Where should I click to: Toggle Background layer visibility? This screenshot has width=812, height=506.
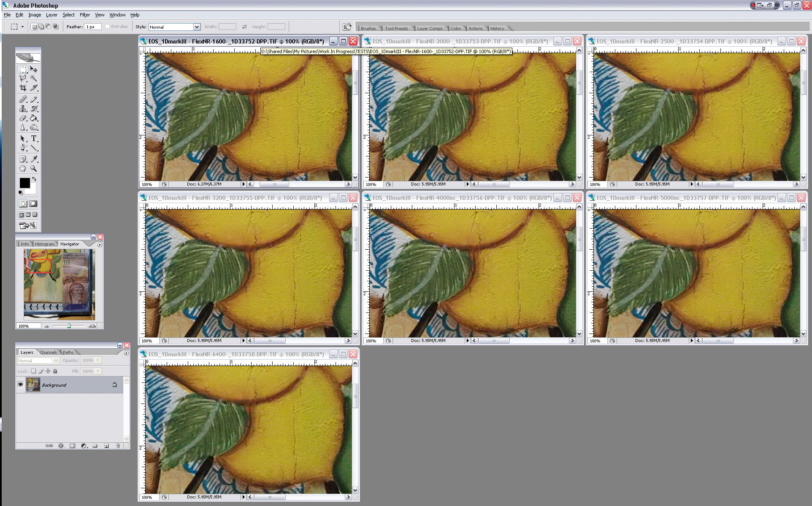[20, 384]
